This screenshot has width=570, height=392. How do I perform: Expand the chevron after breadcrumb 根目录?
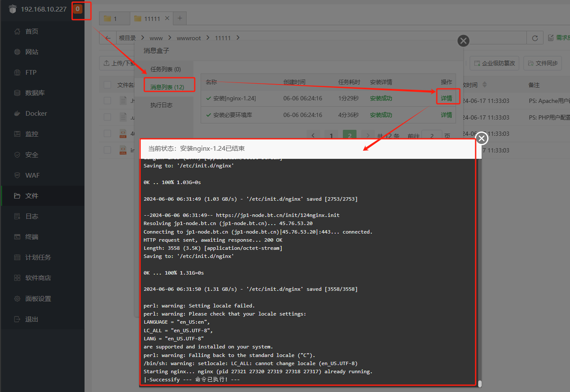click(x=143, y=38)
